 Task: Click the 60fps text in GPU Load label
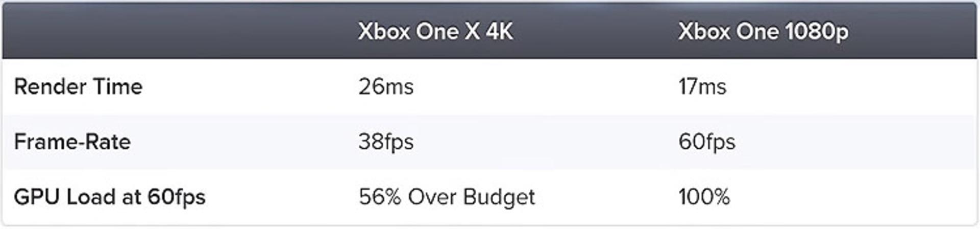[177, 197]
